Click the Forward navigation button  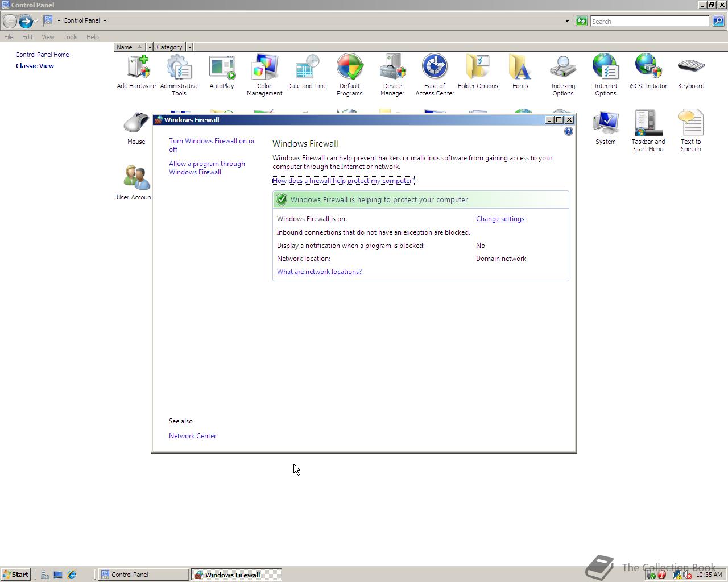[x=25, y=21]
